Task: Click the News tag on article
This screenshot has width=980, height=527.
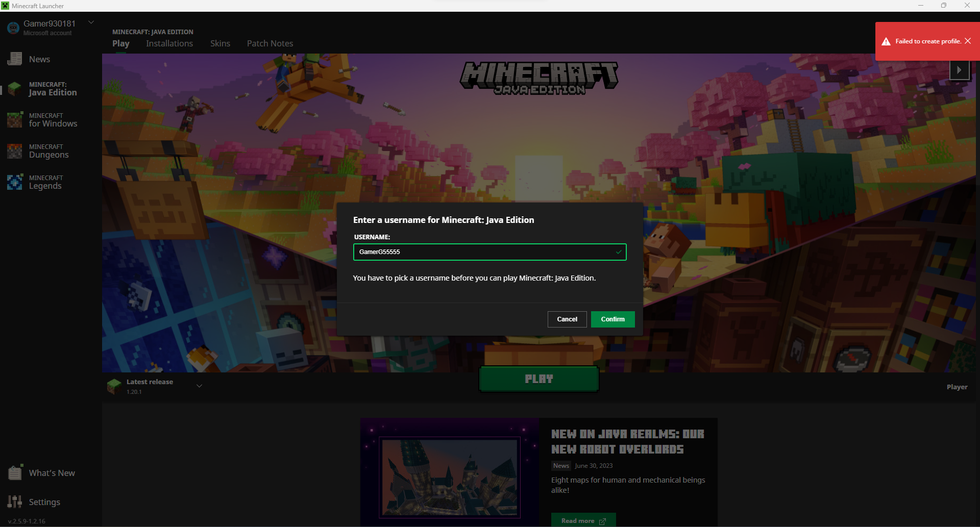Action: tap(561, 466)
